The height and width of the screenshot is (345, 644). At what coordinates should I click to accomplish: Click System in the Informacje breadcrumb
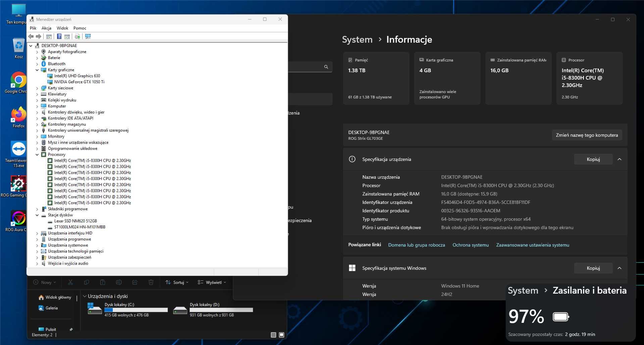coord(357,40)
